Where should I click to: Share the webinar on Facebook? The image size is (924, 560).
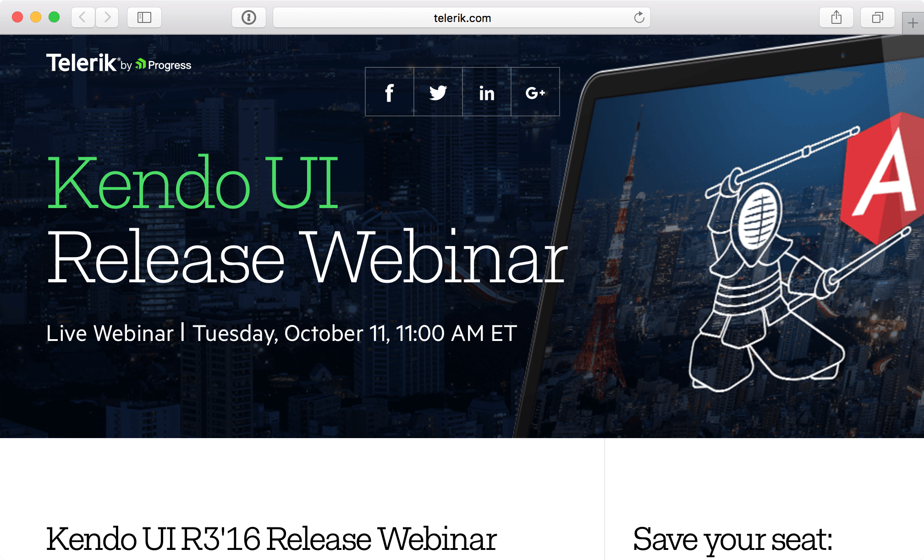coord(390,92)
